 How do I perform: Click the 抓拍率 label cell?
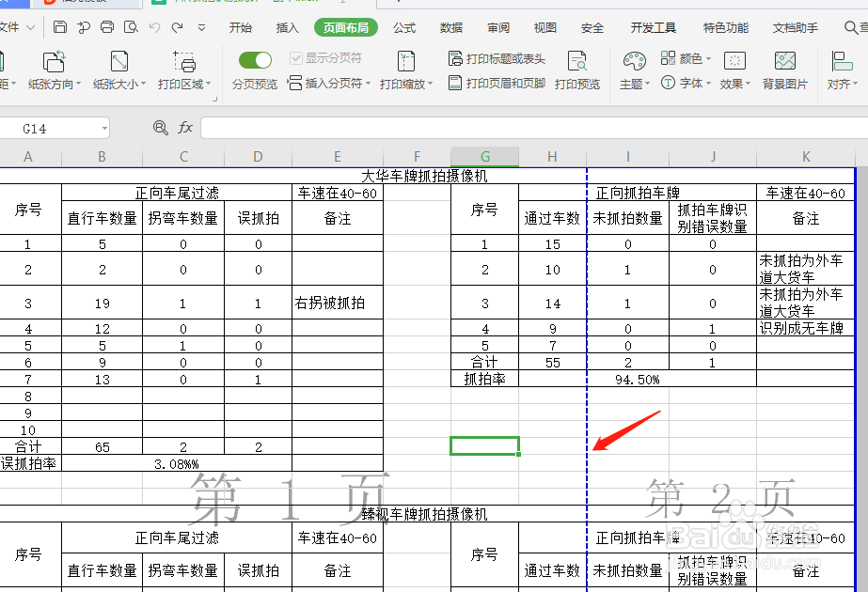(x=485, y=380)
